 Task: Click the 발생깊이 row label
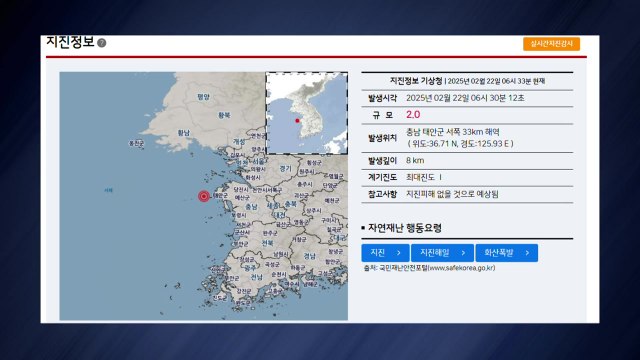tap(382, 160)
